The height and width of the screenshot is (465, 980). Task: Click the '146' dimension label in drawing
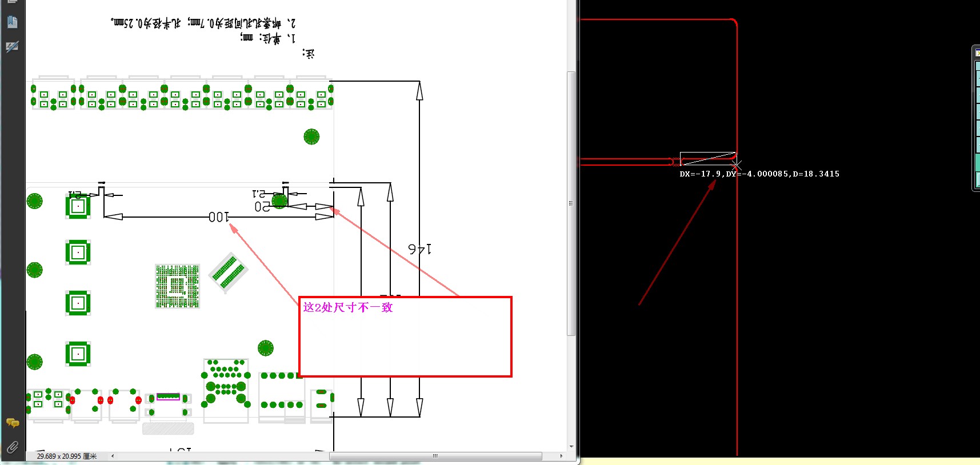(x=420, y=249)
